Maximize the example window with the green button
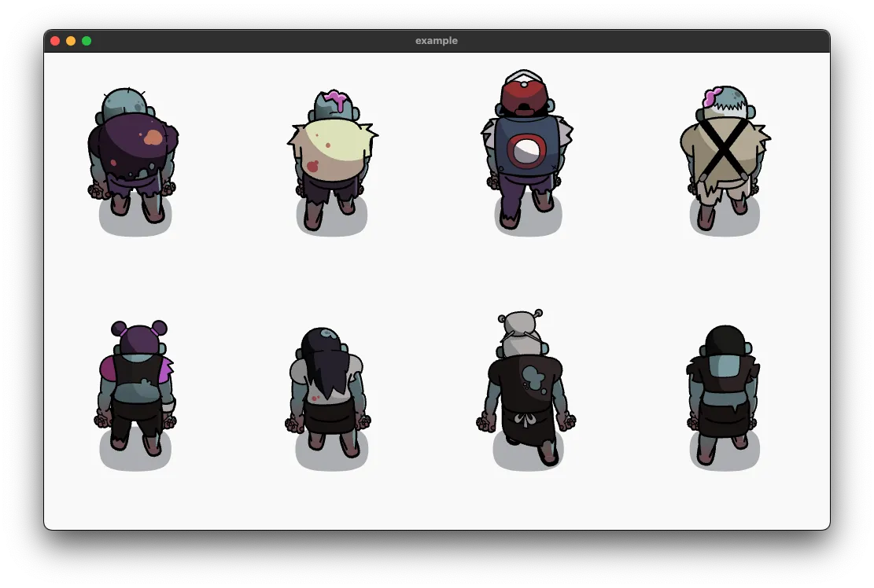874x588 pixels. click(x=87, y=41)
